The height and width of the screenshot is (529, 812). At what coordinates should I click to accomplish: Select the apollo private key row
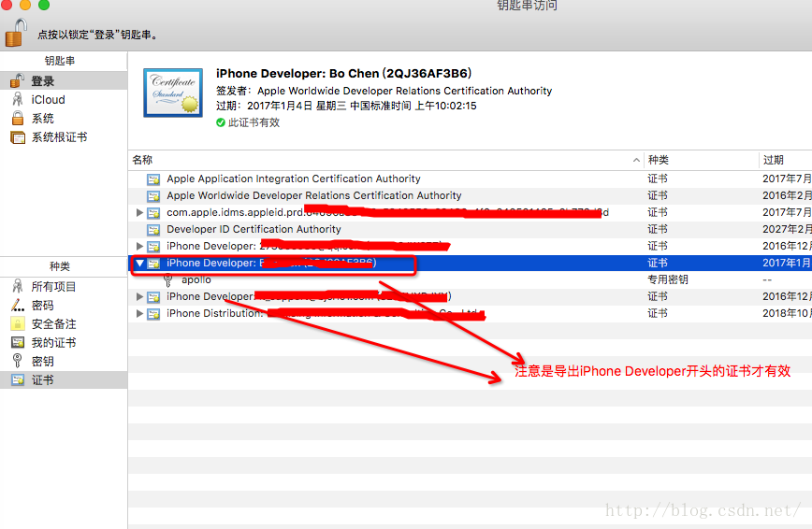coord(471,279)
